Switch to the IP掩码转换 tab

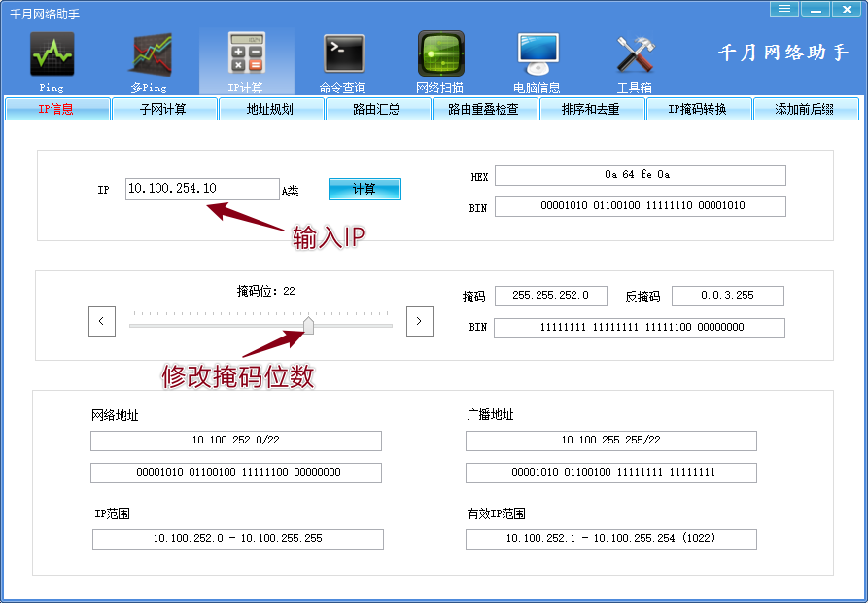[698, 109]
